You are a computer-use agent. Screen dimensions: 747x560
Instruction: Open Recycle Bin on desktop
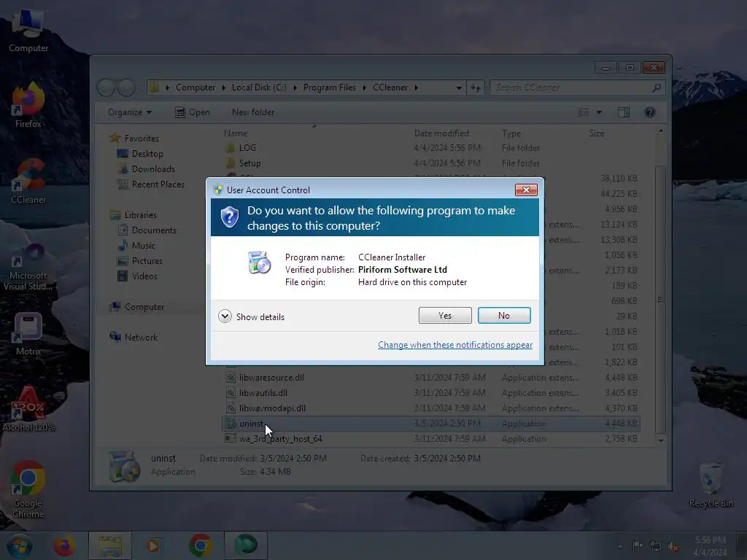coord(711,485)
